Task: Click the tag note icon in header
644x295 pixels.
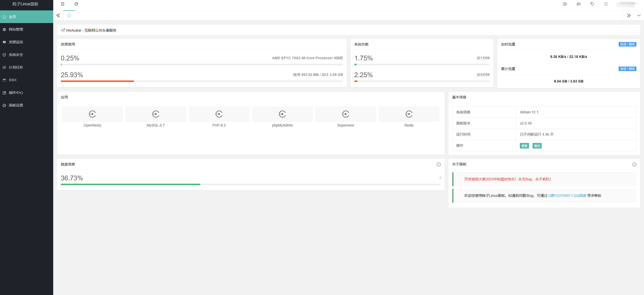Action: pyautogui.click(x=592, y=4)
